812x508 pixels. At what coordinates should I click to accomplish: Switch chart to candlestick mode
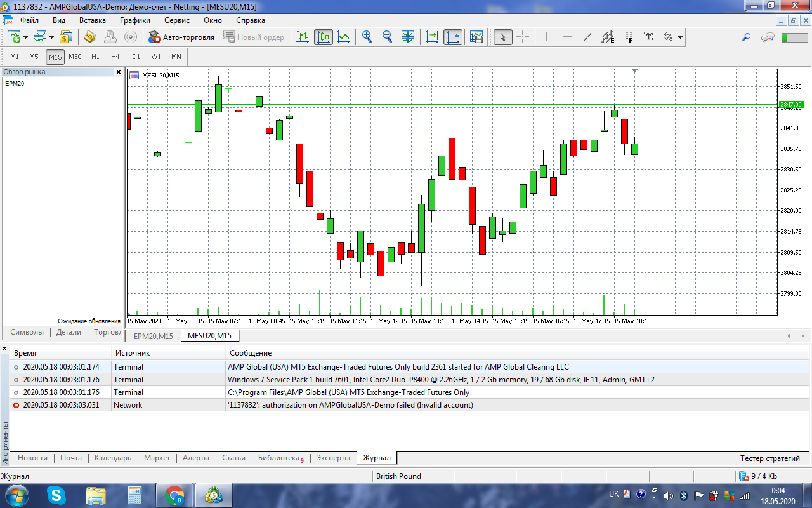[x=324, y=37]
